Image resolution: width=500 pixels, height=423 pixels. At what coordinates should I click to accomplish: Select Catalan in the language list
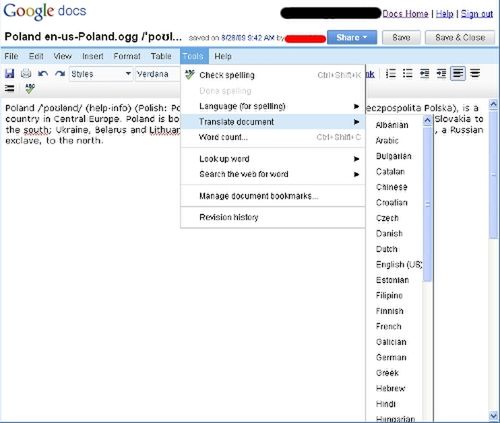(390, 172)
